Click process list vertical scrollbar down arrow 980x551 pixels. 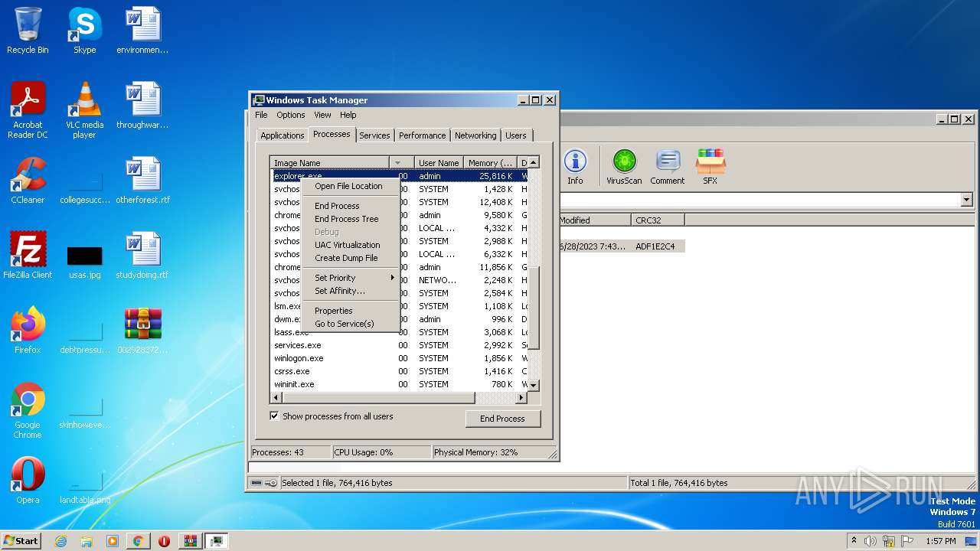pyautogui.click(x=534, y=386)
